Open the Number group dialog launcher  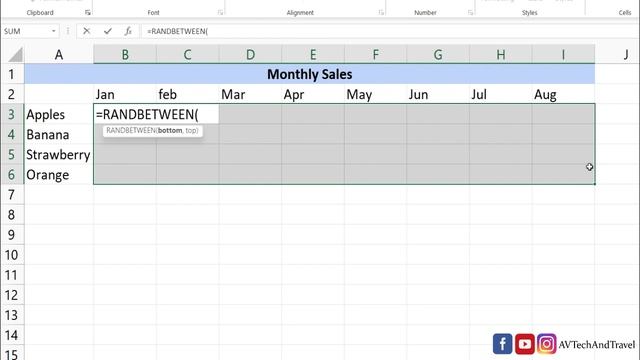[470, 13]
